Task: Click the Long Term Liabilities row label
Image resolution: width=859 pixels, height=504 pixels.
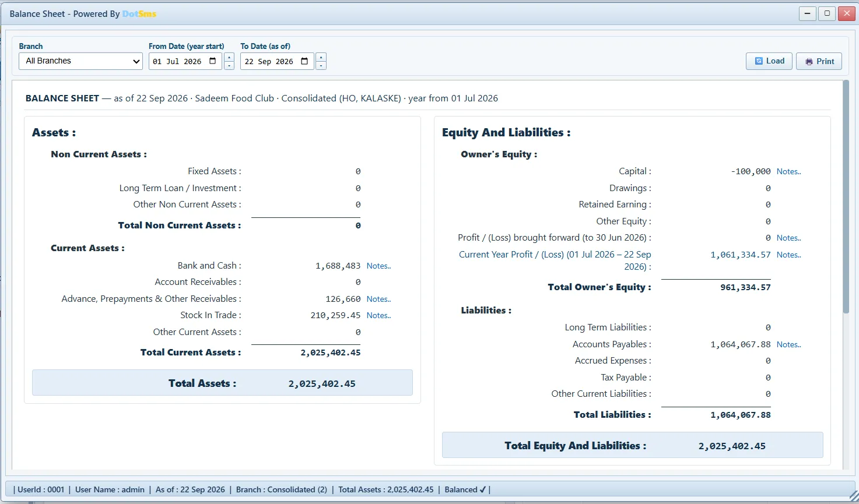Action: [608, 327]
